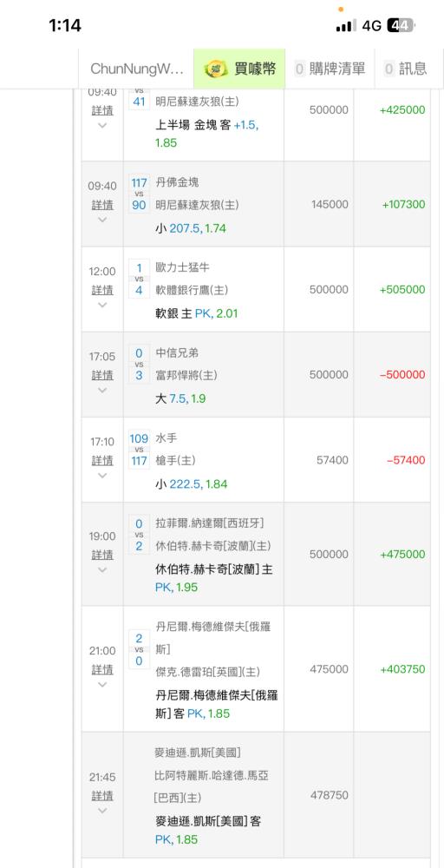Tap the battery level indicator
Screen dimensions: 444x868
tap(400, 25)
